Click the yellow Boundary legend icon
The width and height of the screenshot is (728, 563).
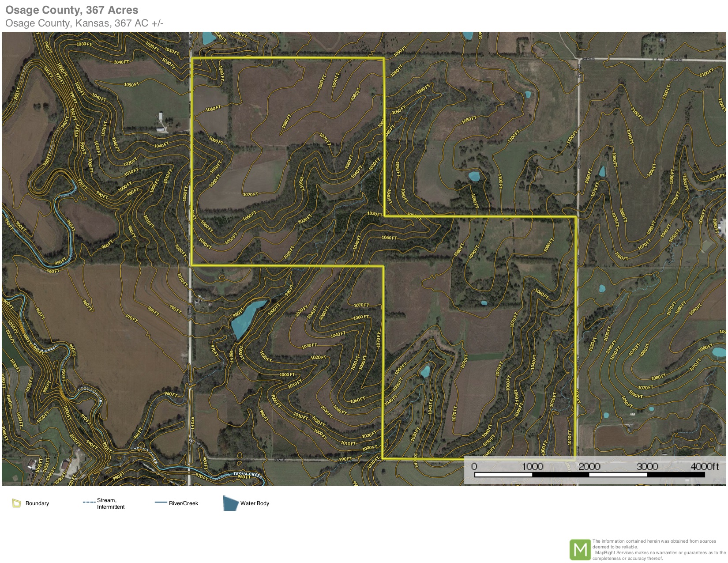click(x=16, y=503)
